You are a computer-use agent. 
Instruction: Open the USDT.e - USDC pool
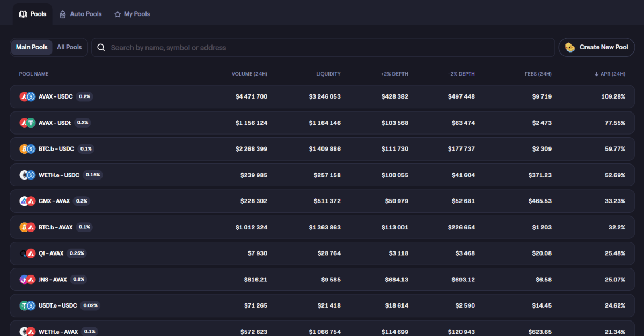[x=322, y=305]
